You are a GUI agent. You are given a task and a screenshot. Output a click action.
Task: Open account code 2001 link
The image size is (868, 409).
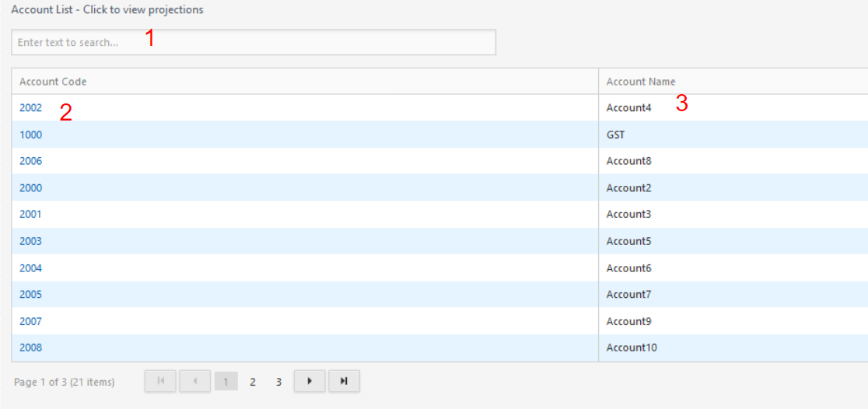coord(30,214)
